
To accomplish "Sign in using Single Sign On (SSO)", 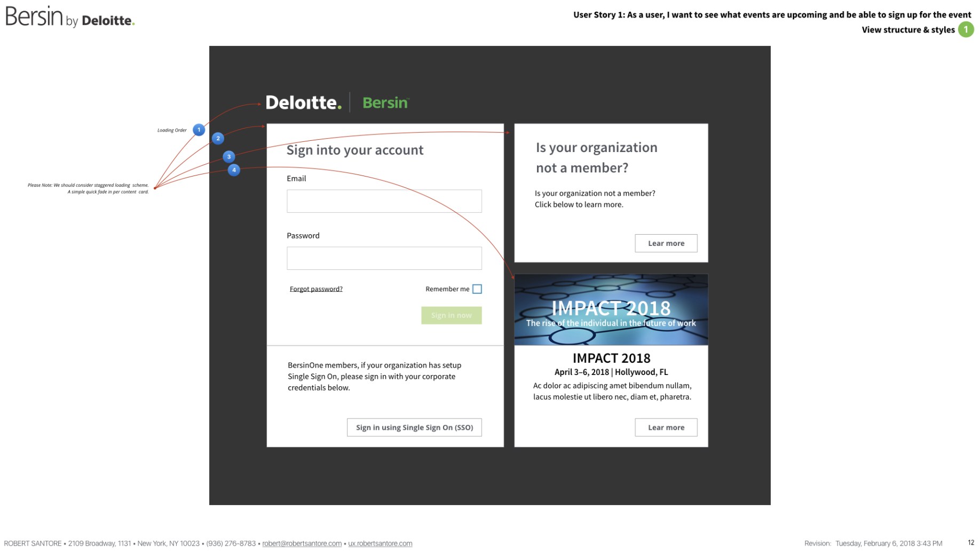I will point(414,427).
